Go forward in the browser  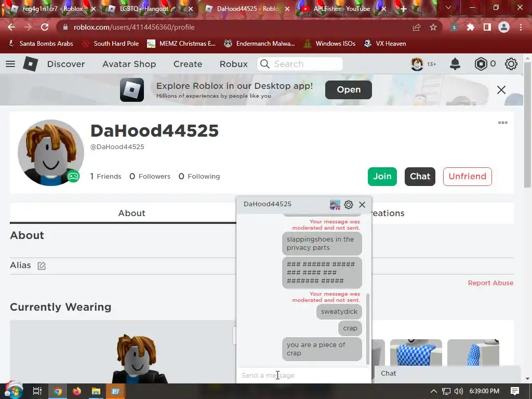pos(28,27)
